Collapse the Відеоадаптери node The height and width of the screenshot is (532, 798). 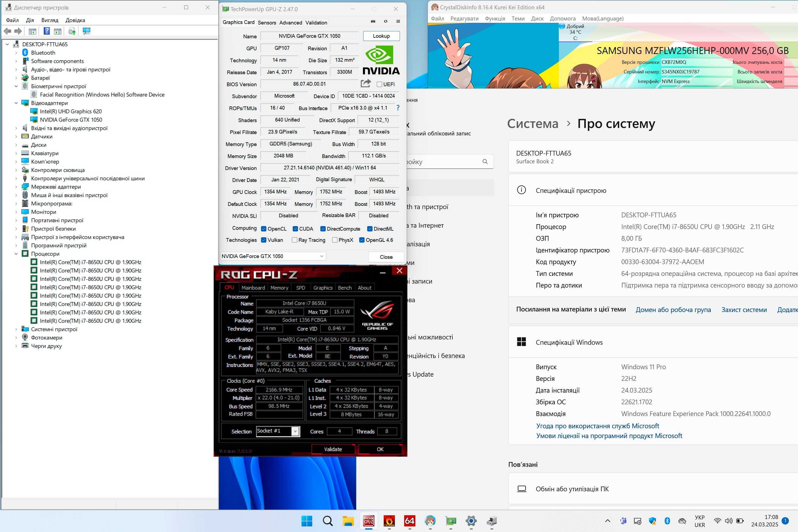(16, 103)
